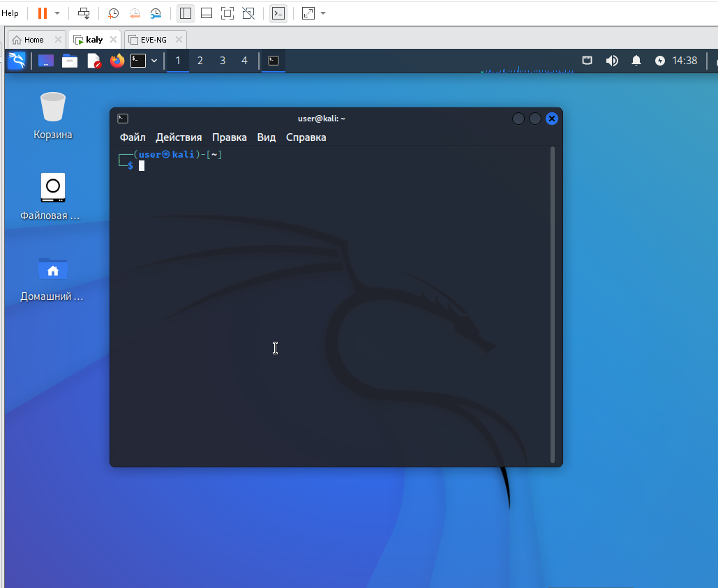
Task: Send Ctrl+Alt+Del to the VM
Action: pos(83,13)
